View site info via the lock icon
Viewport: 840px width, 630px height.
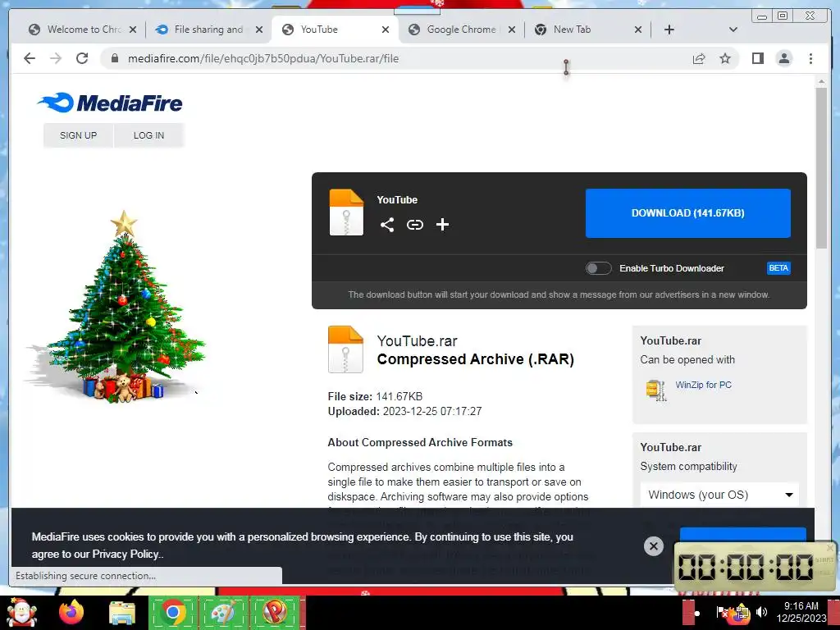coord(114,58)
